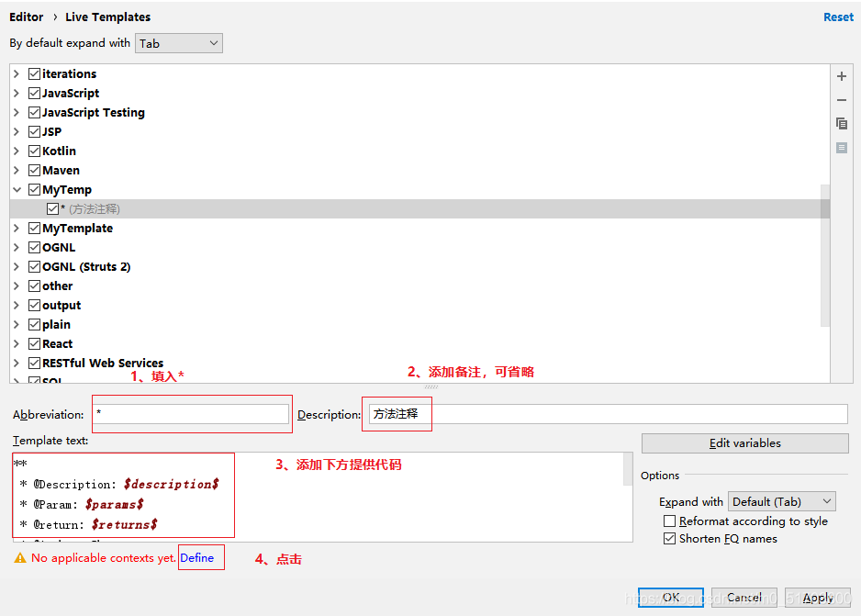Open the Expand with Default (Tab) dropdown
Image resolution: width=861 pixels, height=616 pixels.
[x=782, y=501]
